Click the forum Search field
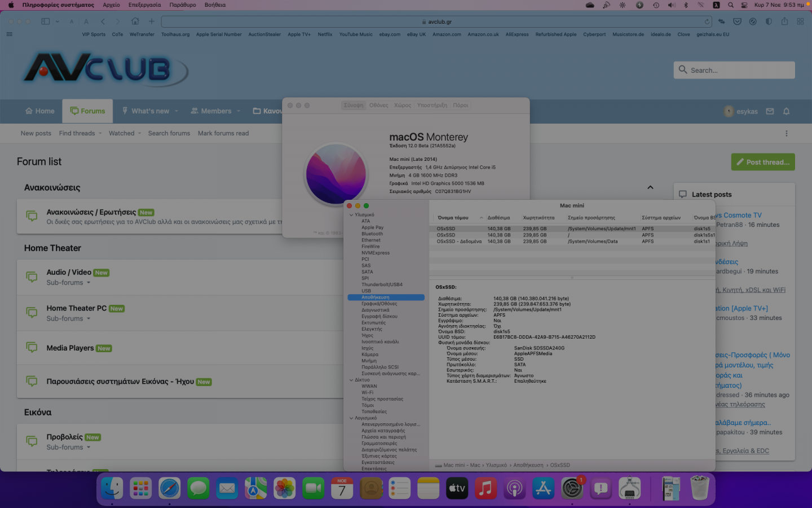 coord(734,70)
